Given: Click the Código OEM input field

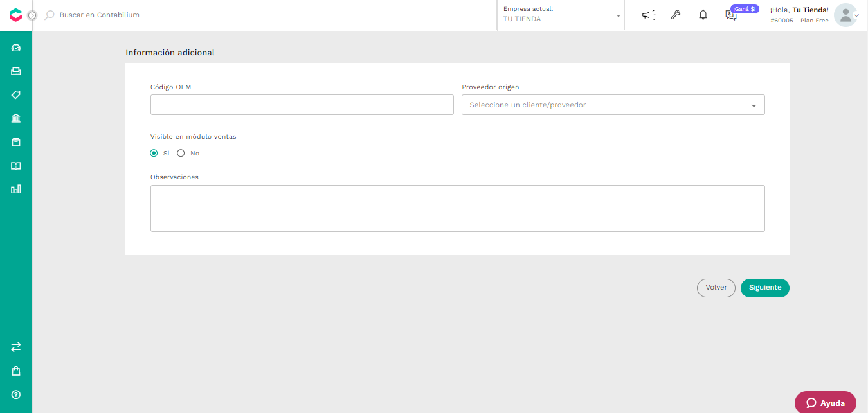Looking at the screenshot, I should pos(302,105).
